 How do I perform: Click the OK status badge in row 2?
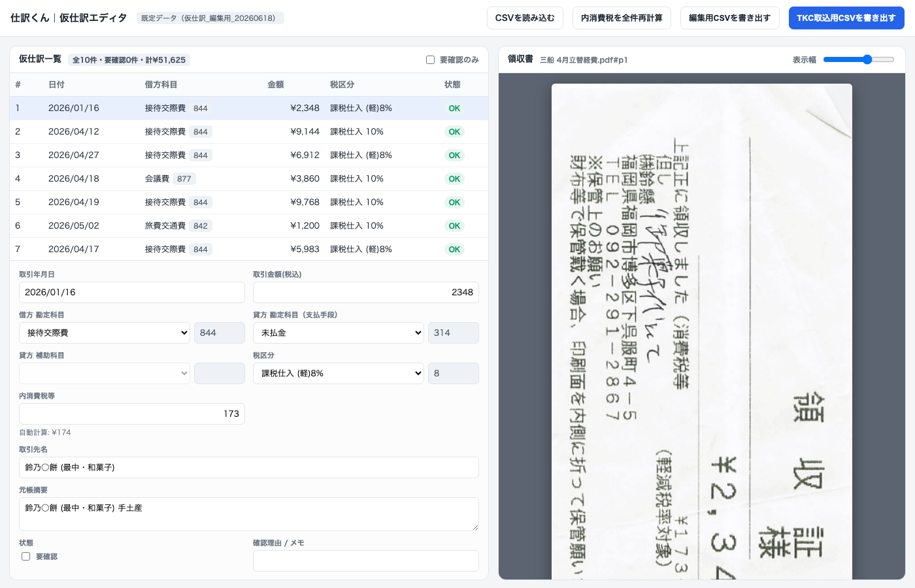point(454,132)
